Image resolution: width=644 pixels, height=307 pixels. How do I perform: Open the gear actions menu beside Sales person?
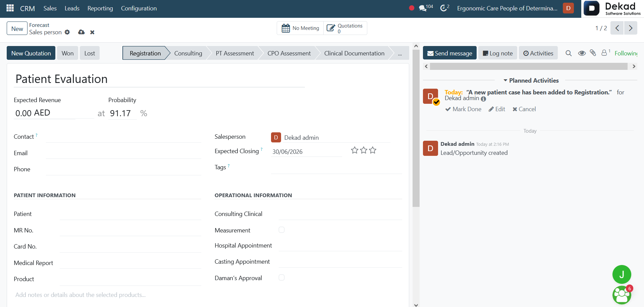[67, 32]
